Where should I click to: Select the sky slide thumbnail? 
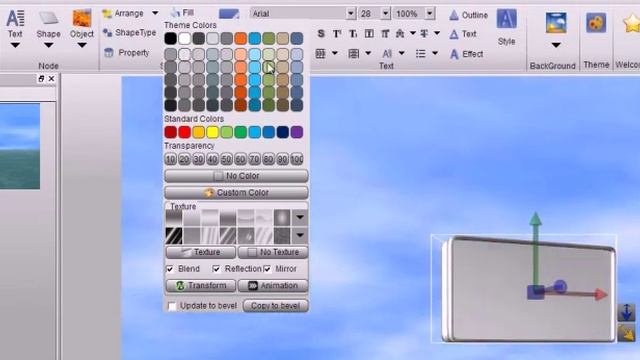tap(20, 146)
